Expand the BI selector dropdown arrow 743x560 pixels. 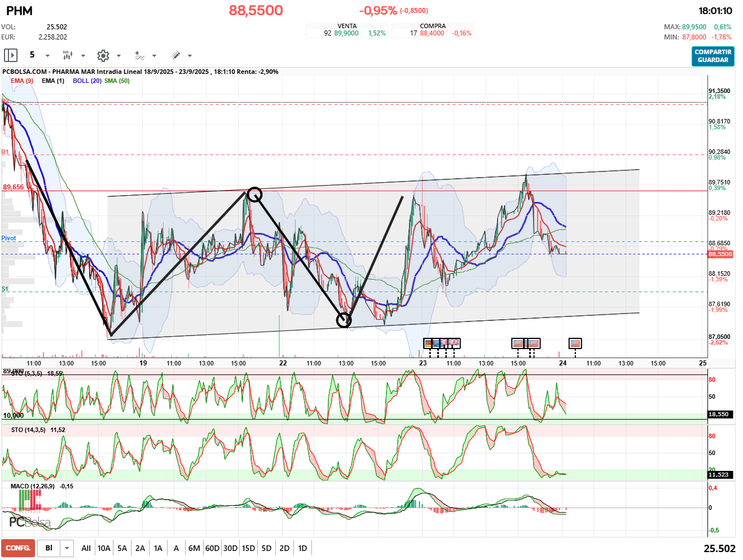click(67, 548)
